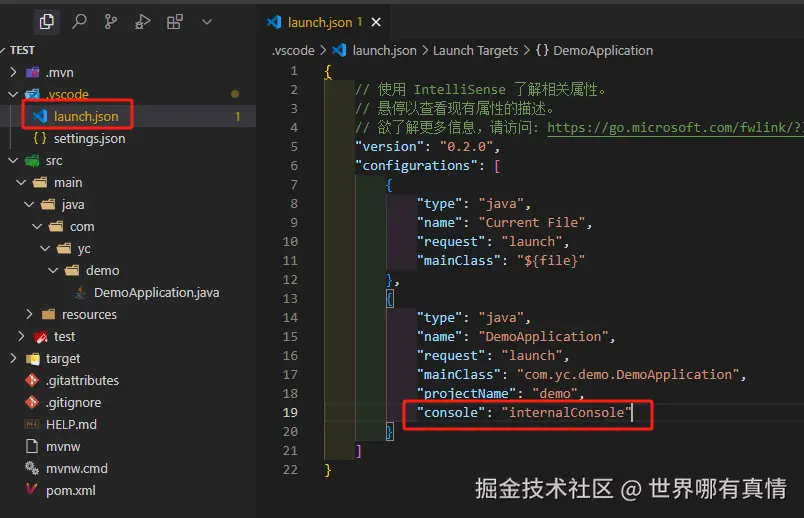The image size is (804, 518).
Task: Collapse the demo folder chevron
Action: [x=53, y=270]
